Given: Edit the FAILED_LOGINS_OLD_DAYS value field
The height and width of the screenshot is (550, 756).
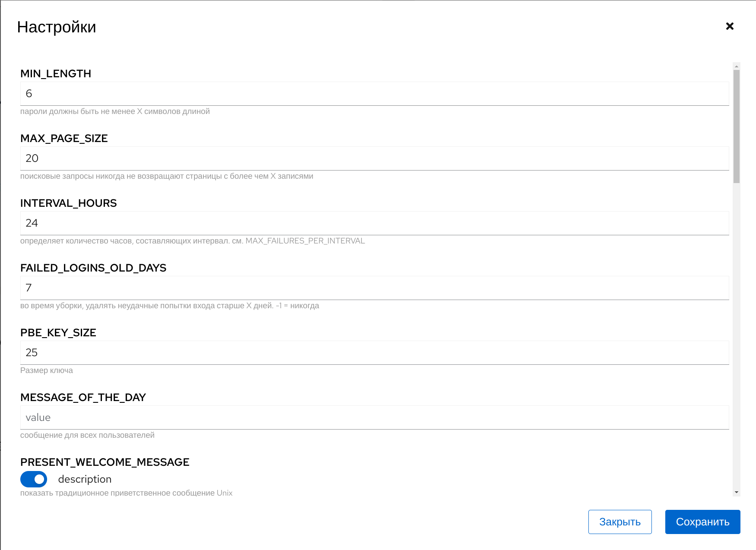Looking at the screenshot, I should (x=375, y=288).
